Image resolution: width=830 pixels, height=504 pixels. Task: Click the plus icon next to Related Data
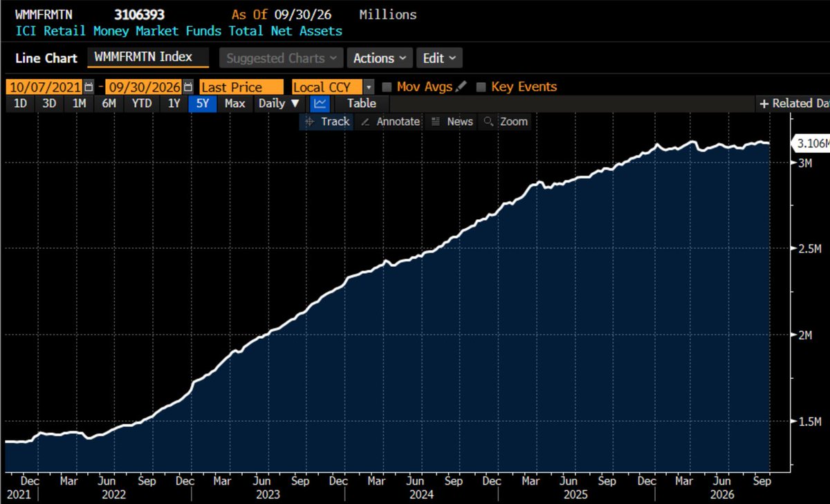click(x=764, y=104)
